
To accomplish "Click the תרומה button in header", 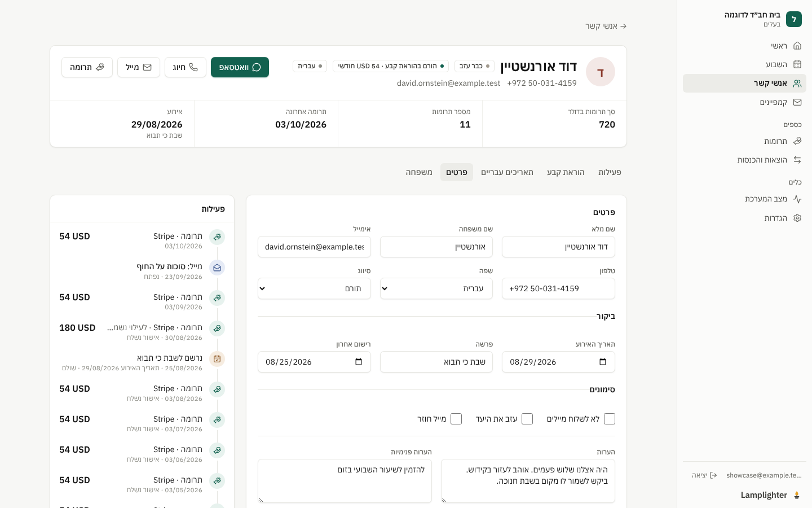I will click(x=87, y=67).
